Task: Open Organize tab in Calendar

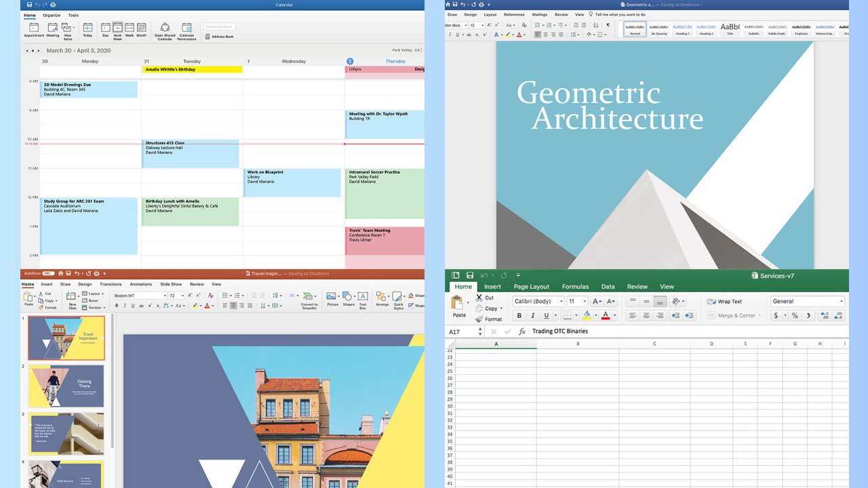Action: point(52,15)
